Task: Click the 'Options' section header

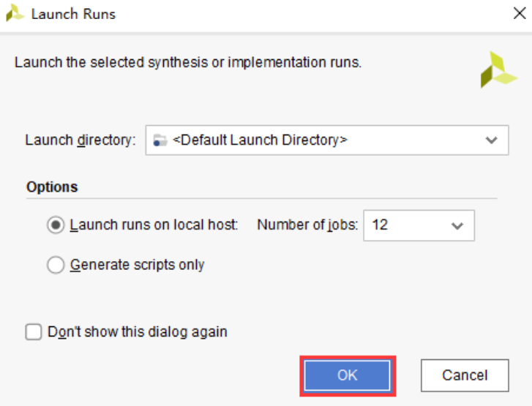Action: tap(52, 187)
